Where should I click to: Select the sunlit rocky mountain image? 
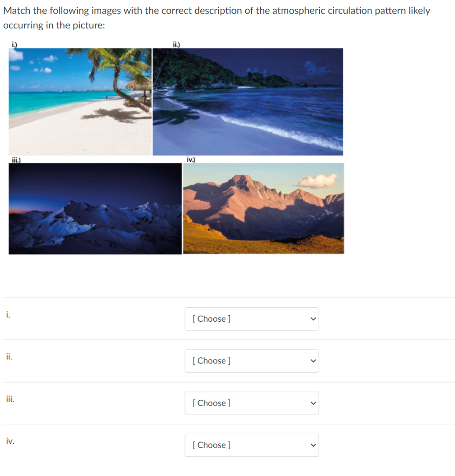click(264, 208)
